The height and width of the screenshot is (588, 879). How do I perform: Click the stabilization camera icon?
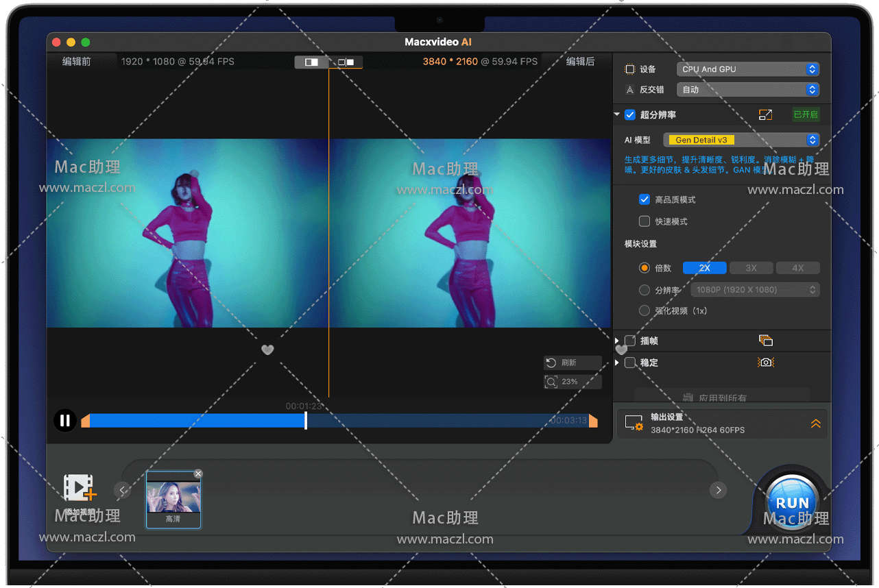pyautogui.click(x=766, y=363)
